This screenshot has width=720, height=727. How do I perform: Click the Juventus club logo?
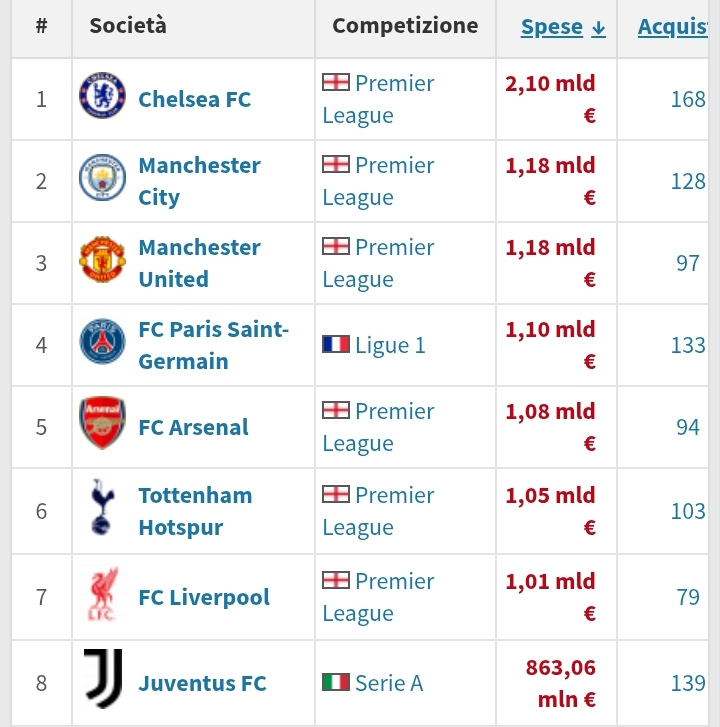pos(103,680)
